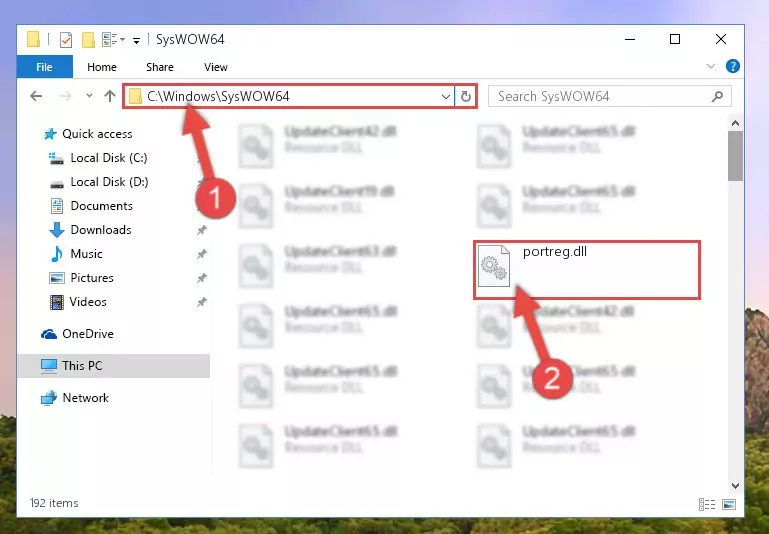Click the view layout icon in title bar
Screen dimensions: 769x534
[x=110, y=40]
